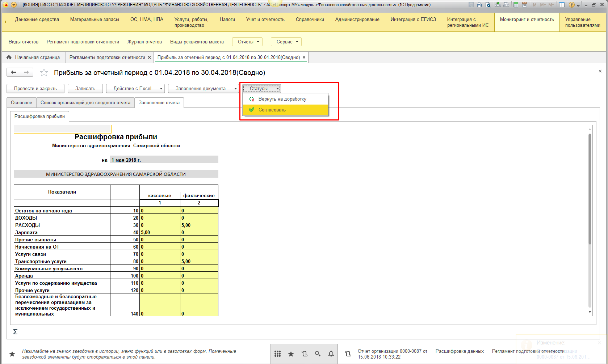The height and width of the screenshot is (364, 608).
Task: Click the magnifier search icon in bottom panel
Action: pyautogui.click(x=318, y=354)
